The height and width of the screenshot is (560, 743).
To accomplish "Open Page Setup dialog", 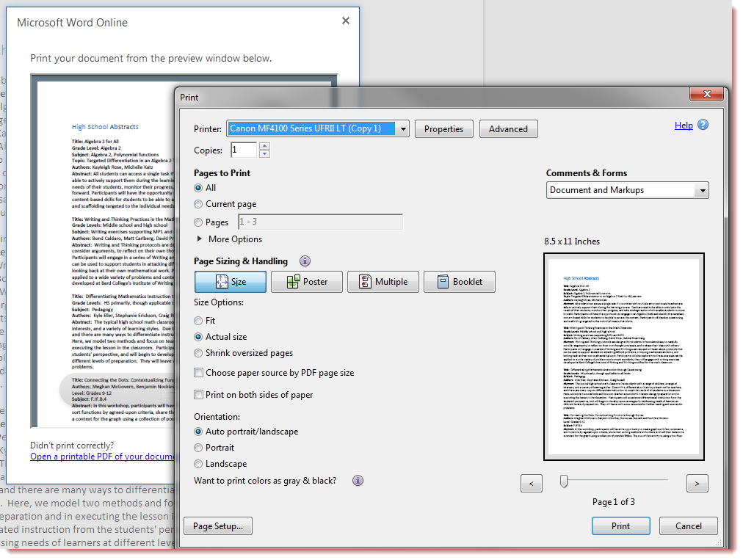I will click(x=217, y=526).
